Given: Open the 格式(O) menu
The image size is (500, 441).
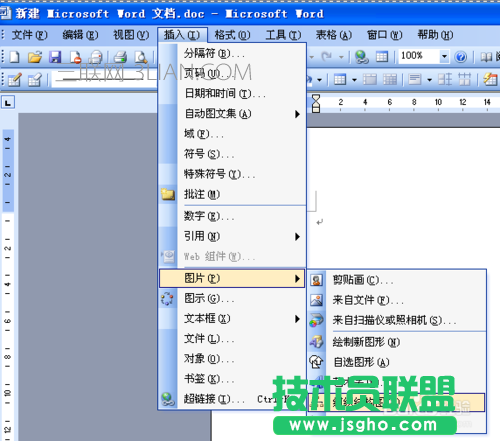Looking at the screenshot, I should pyautogui.click(x=232, y=35).
